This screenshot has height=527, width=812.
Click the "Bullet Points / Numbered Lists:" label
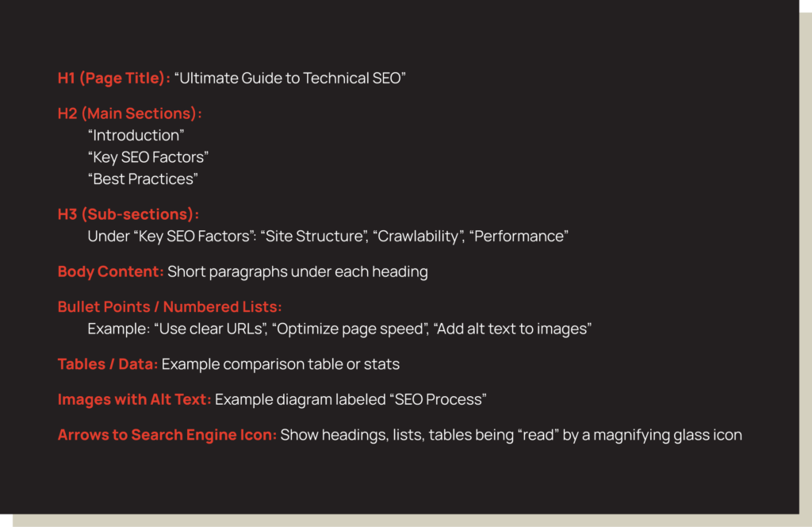click(x=170, y=307)
